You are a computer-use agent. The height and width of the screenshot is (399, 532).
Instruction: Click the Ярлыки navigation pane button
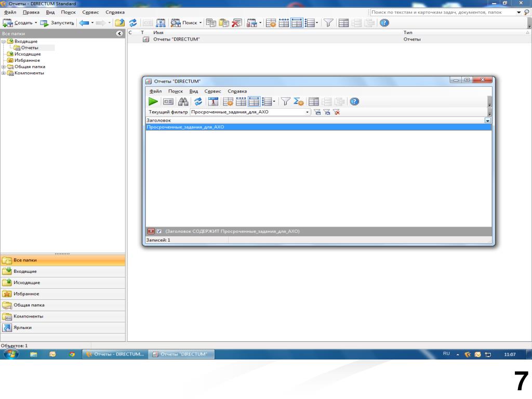point(63,328)
